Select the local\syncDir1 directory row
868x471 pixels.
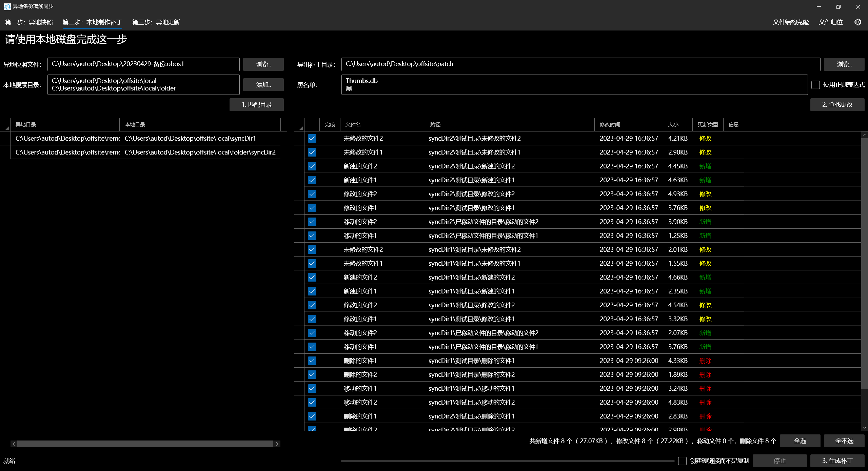tap(140, 138)
